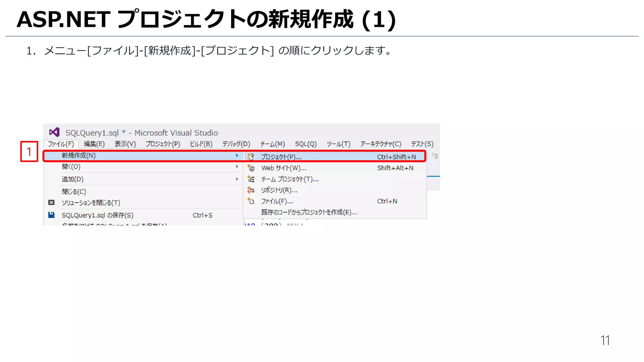
Task: Choose プロジェクト(P)... in the submenu
Action: [x=335, y=156]
